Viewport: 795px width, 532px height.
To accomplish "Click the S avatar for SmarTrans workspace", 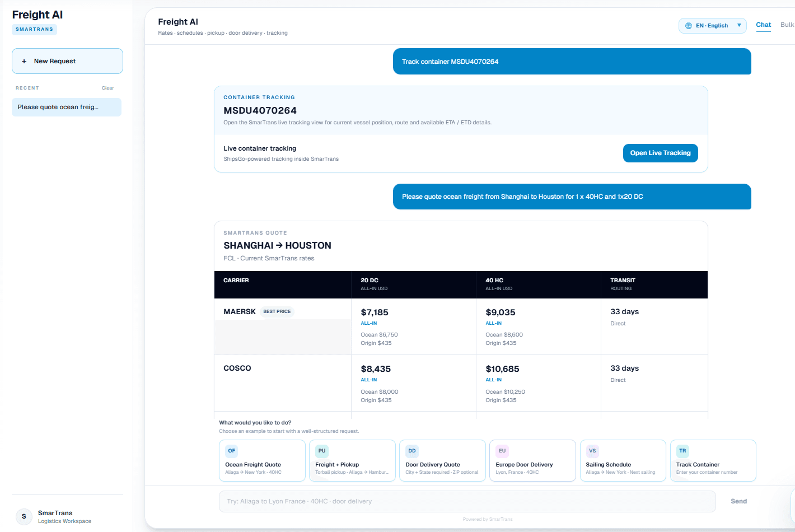I will (x=24, y=516).
